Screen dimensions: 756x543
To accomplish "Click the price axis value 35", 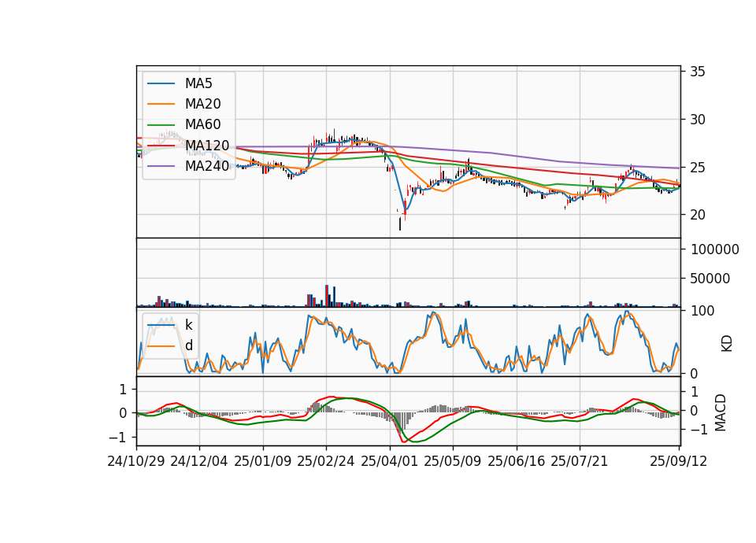I will pos(698,72).
